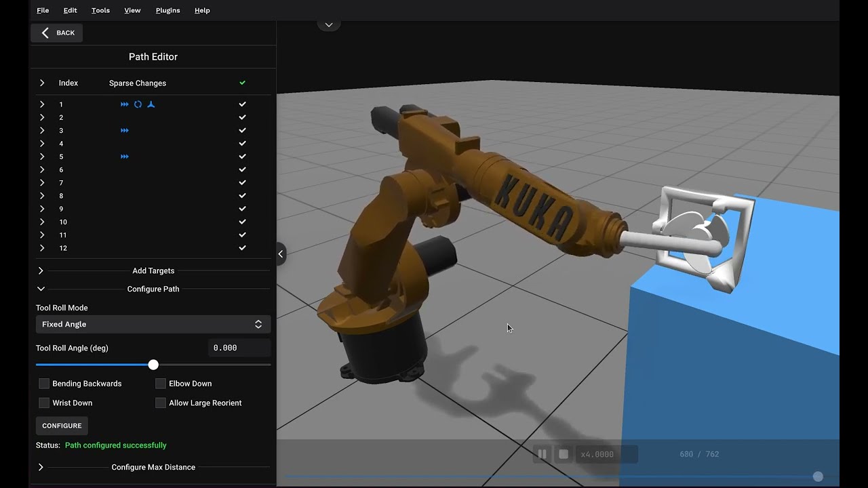Expand the Add Targets section
This screenshot has height=488, width=868.
tap(153, 270)
